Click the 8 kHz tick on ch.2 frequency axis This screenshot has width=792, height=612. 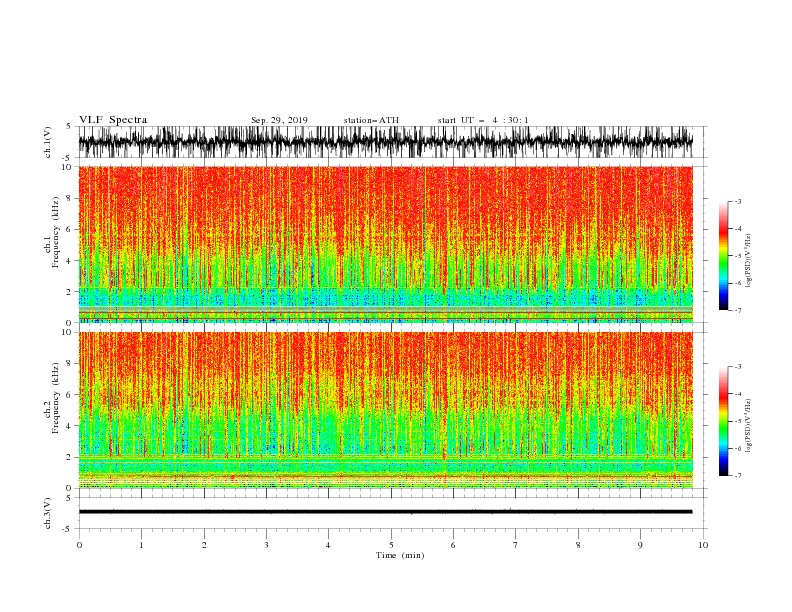(x=70, y=364)
